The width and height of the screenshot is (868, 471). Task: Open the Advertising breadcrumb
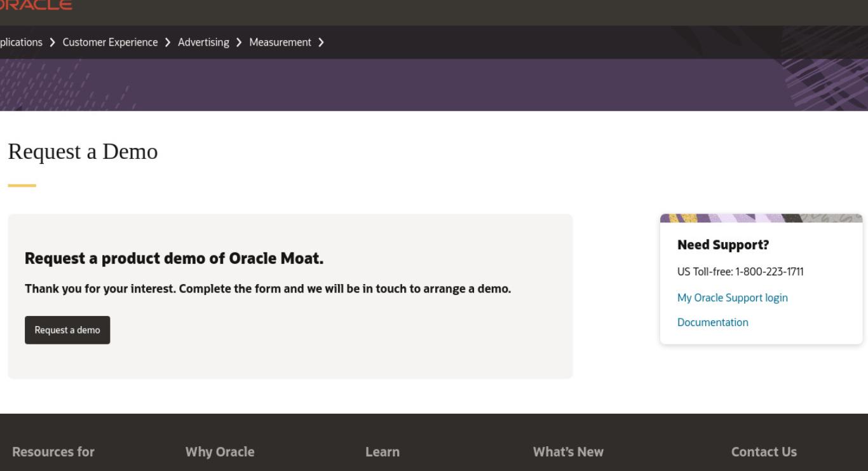coord(203,43)
